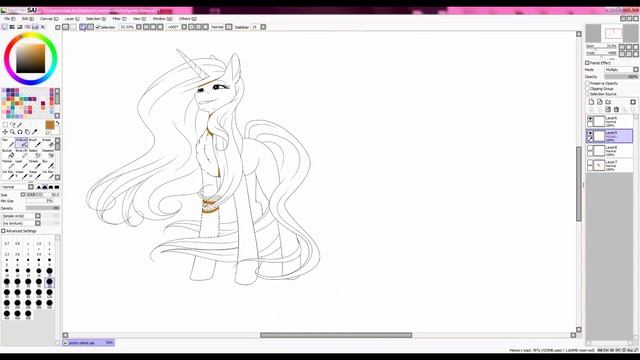
Task: Click the orange foreground color swatch
Action: click(x=50, y=125)
